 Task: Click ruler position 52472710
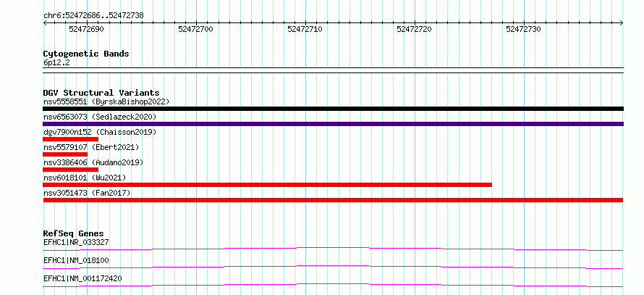pos(305,30)
